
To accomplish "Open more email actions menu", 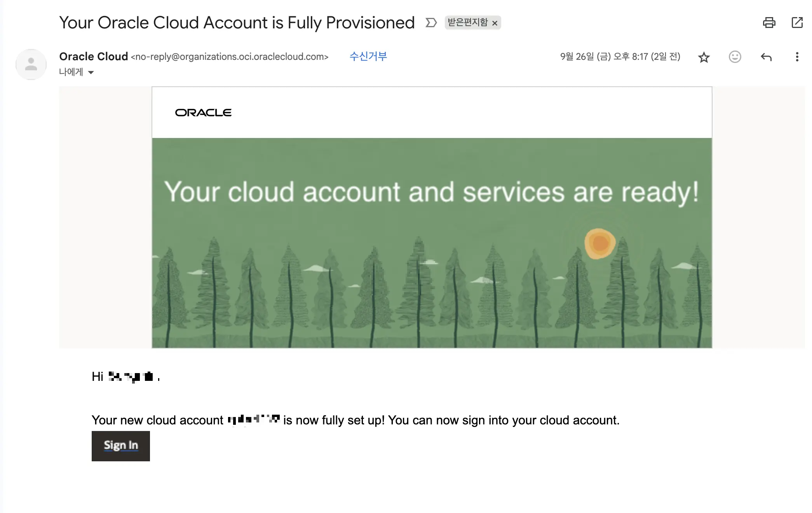I will pyautogui.click(x=797, y=57).
